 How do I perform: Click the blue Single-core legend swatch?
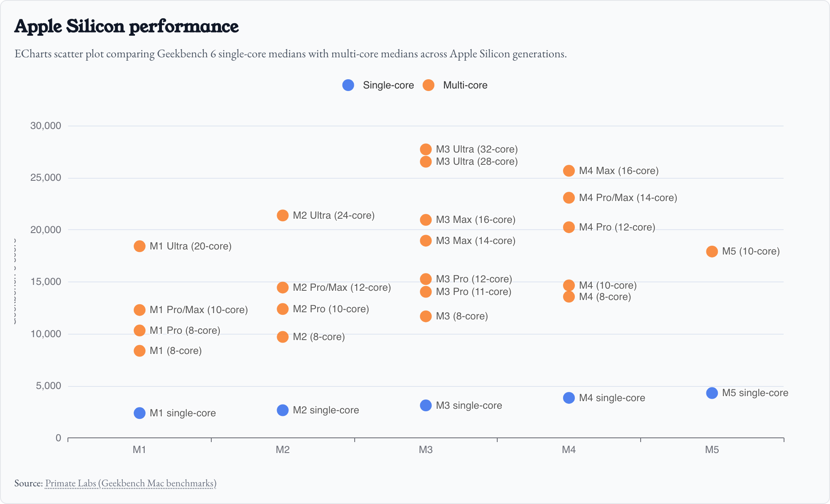click(x=348, y=85)
